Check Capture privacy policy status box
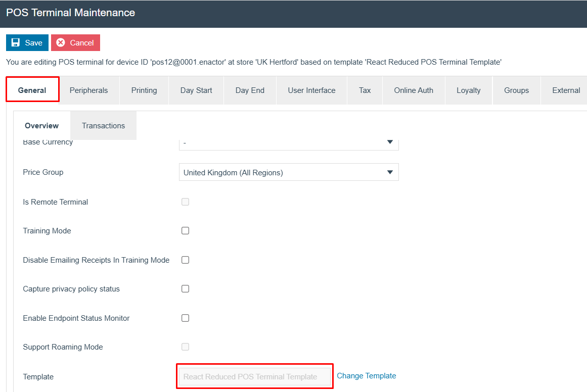Viewport: 587px width, 392px height. [x=185, y=289]
